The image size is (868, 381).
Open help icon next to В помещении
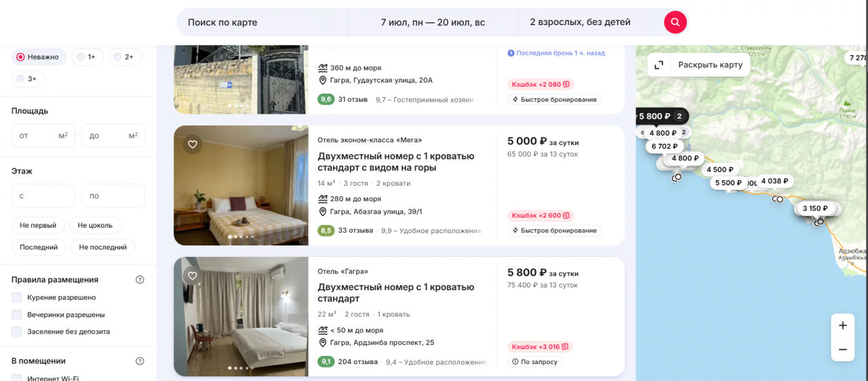[x=140, y=361]
